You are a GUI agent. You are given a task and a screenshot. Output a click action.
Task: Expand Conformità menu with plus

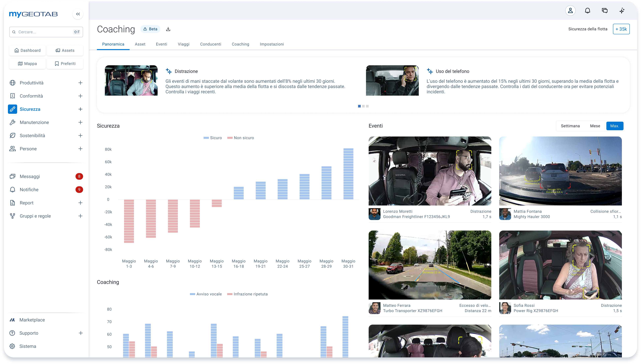80,96
